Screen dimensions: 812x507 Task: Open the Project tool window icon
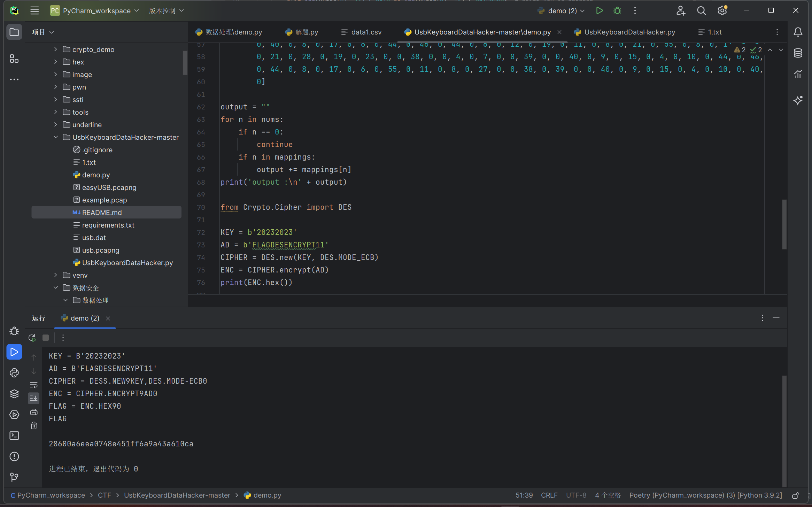tap(14, 32)
